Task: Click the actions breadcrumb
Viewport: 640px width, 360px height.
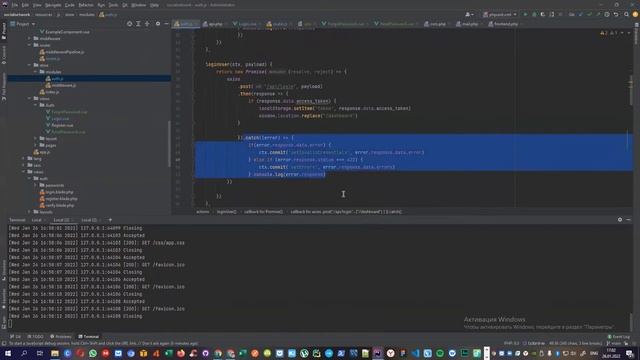Action: [x=202, y=212]
